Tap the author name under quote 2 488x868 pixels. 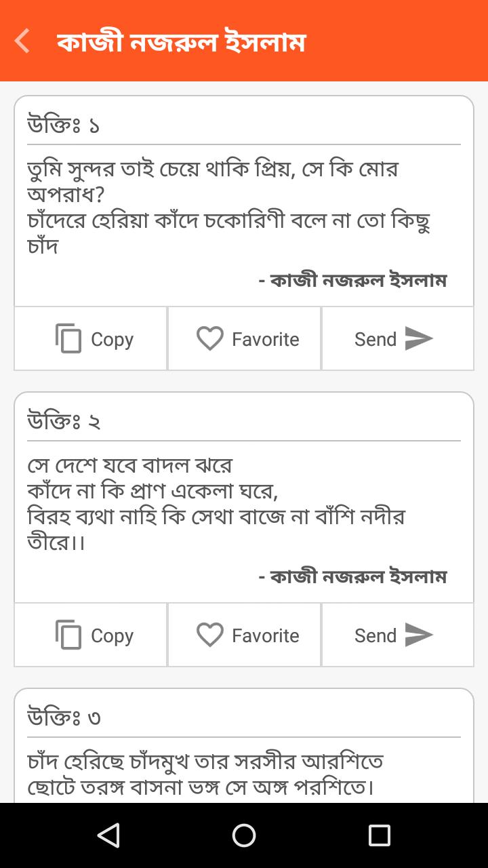352,576
